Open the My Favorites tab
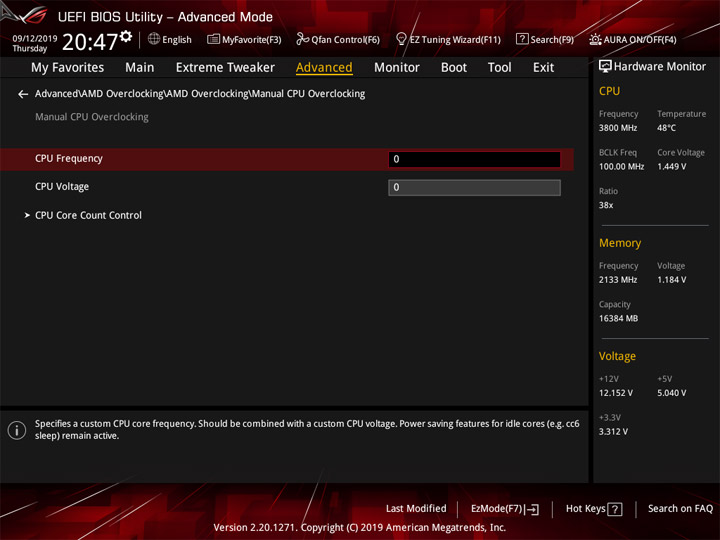Image resolution: width=720 pixels, height=540 pixels. coord(68,68)
